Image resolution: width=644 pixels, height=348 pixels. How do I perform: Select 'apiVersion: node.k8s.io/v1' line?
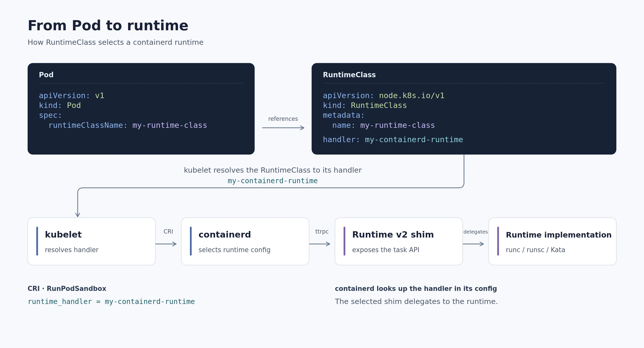coord(384,96)
